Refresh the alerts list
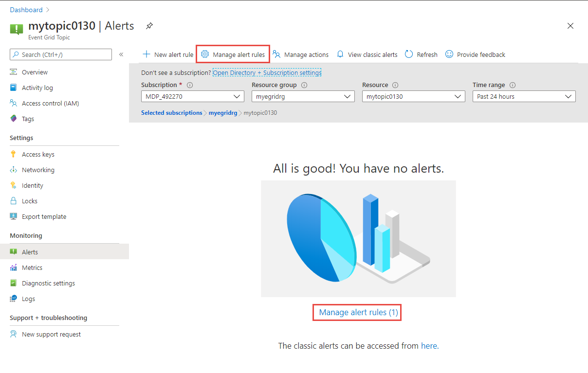The image size is (588, 373). pos(421,54)
